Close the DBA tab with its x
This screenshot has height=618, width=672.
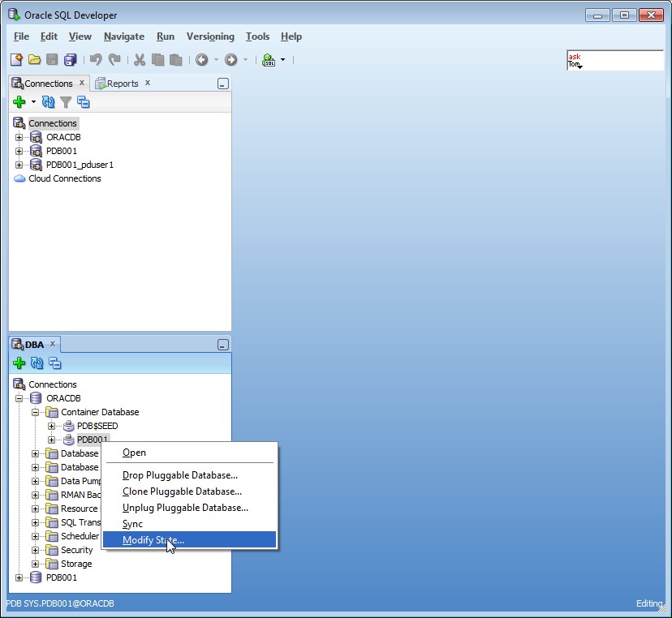click(x=53, y=344)
